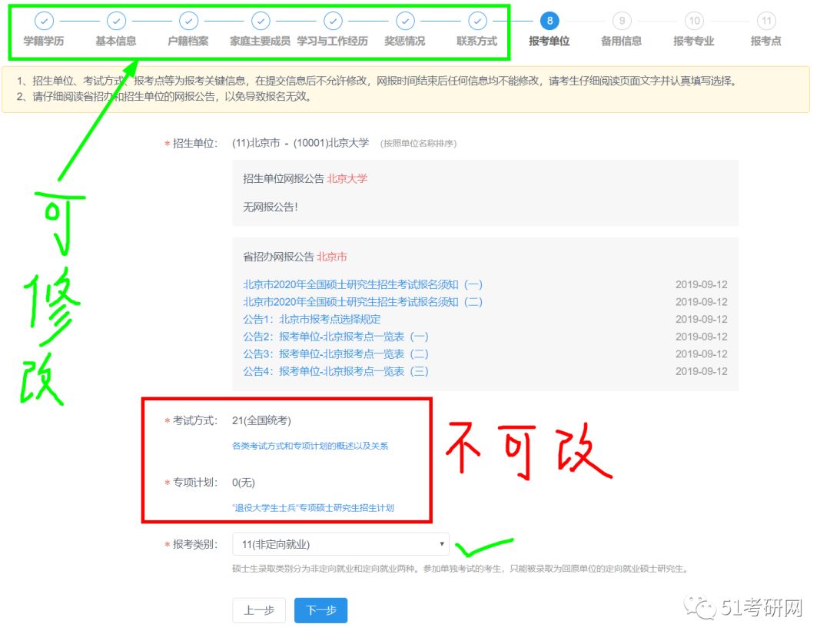This screenshot has height=644, width=830.
Task: Click the 学籍学历 step checkmark circle
Action: click(x=44, y=22)
